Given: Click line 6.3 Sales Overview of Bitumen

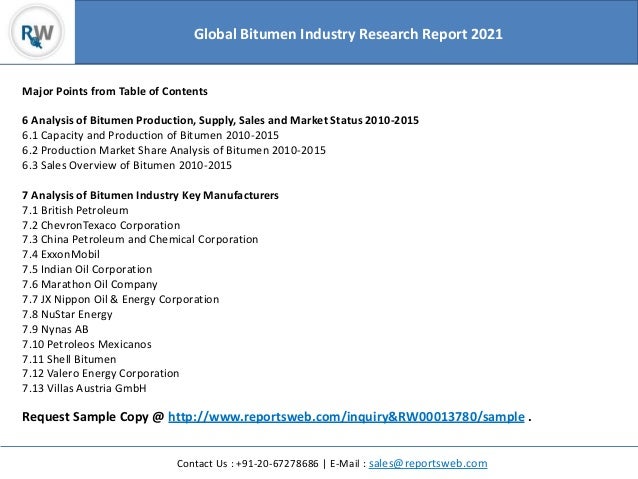Looking at the screenshot, I should [127, 165].
